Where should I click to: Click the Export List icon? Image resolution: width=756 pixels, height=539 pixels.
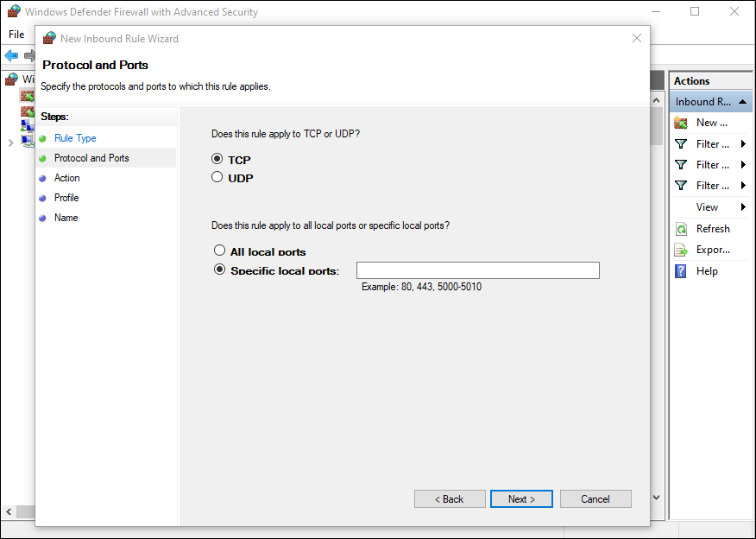[x=681, y=250]
